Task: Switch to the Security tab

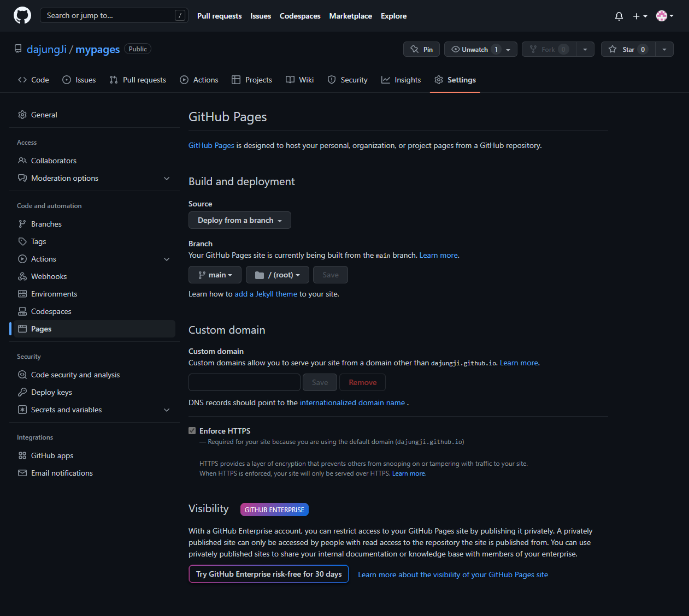Action: coord(348,80)
